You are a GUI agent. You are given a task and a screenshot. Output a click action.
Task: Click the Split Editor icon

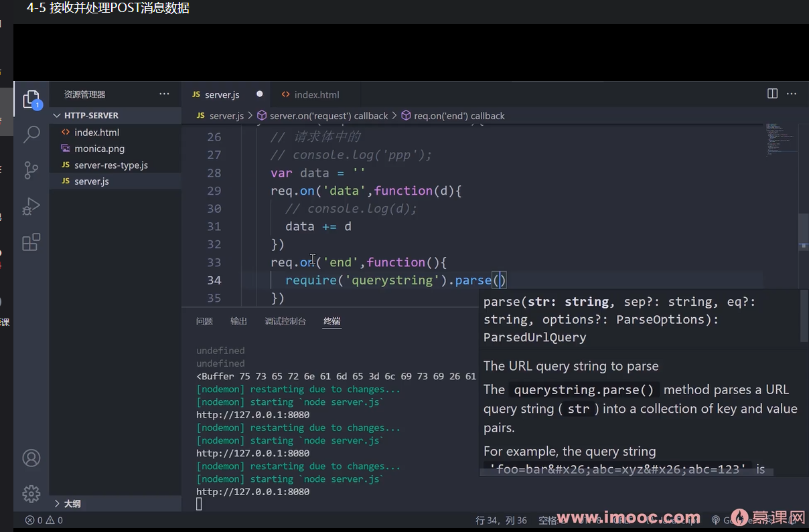click(772, 94)
